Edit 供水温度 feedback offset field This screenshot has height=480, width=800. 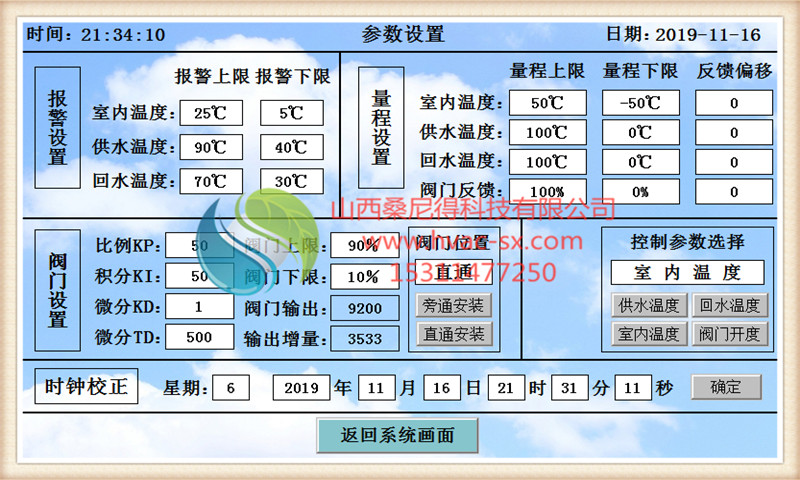click(x=734, y=133)
